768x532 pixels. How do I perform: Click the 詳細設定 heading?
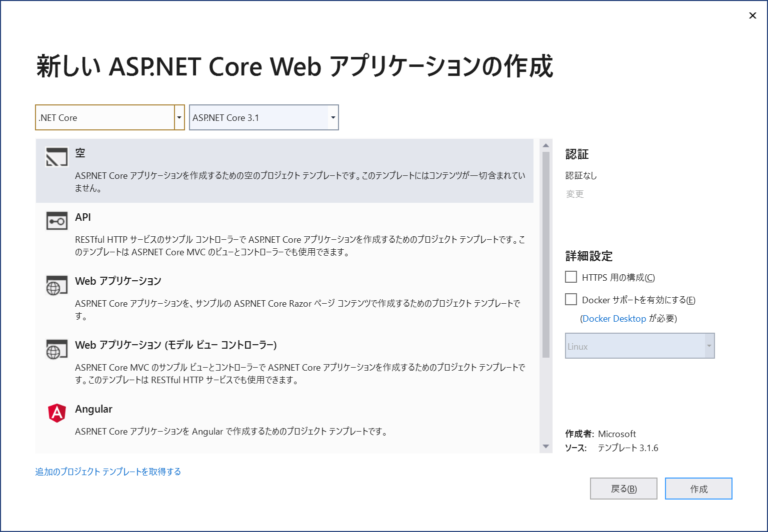pos(589,256)
